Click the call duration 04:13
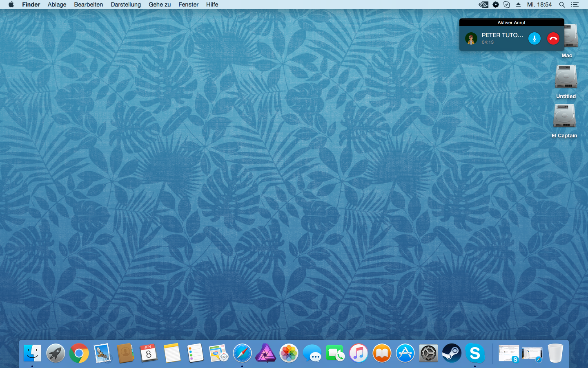Image resolution: width=588 pixels, height=368 pixels. (x=488, y=42)
